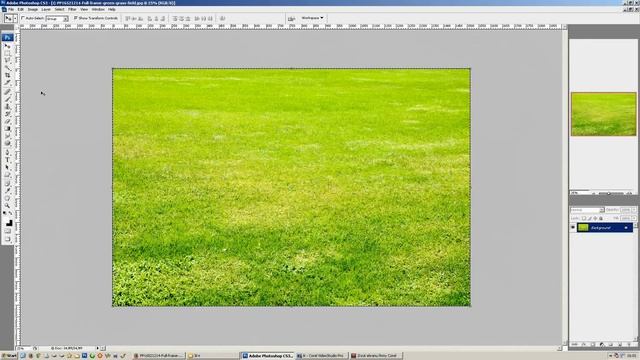This screenshot has width=640, height=360.
Task: Select the Horizontal Type tool
Action: [x=7, y=160]
